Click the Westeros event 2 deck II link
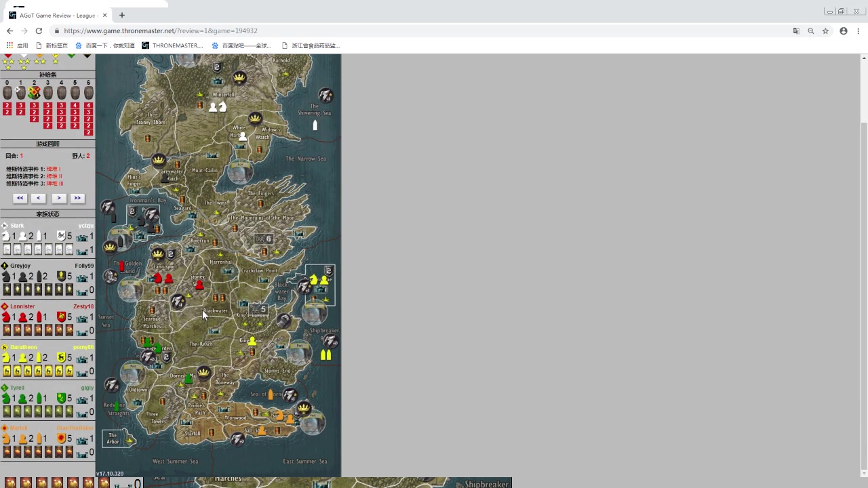This screenshot has width=868, height=488. coord(54,176)
